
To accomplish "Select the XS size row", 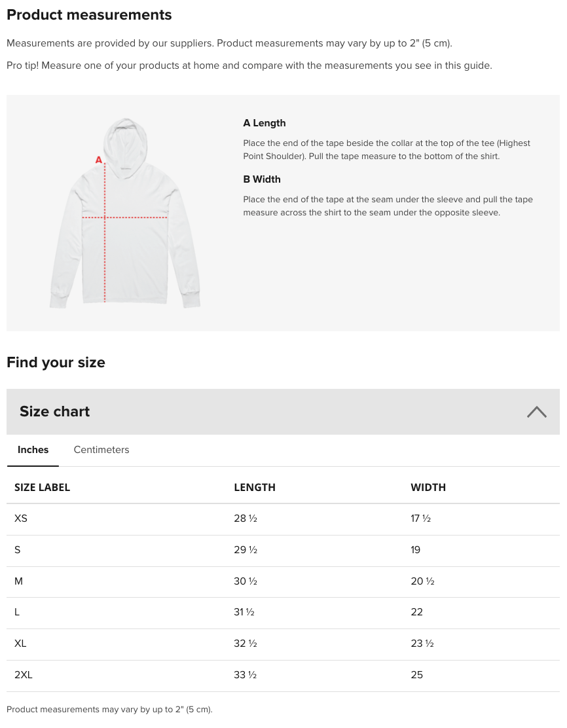I will 283,519.
